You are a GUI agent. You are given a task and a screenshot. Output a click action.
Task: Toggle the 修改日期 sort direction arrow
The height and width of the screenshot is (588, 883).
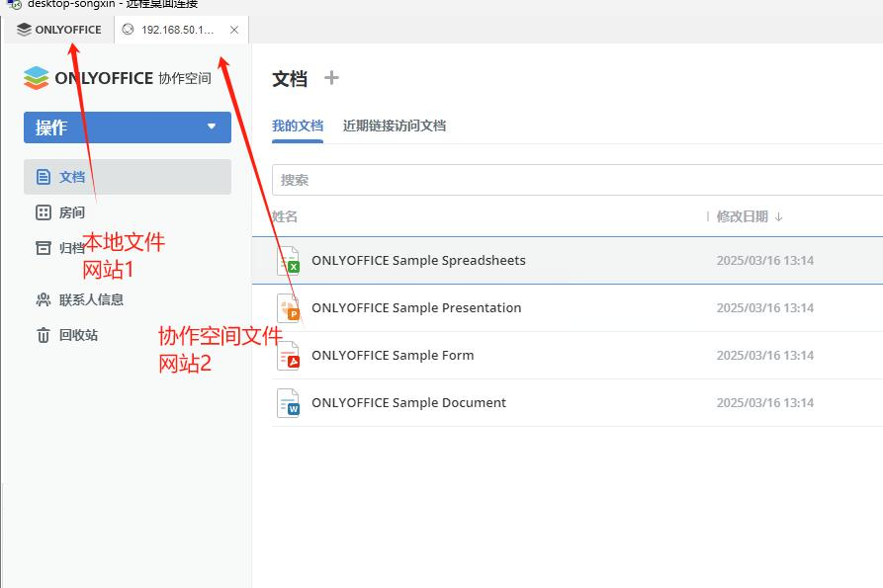tap(779, 216)
